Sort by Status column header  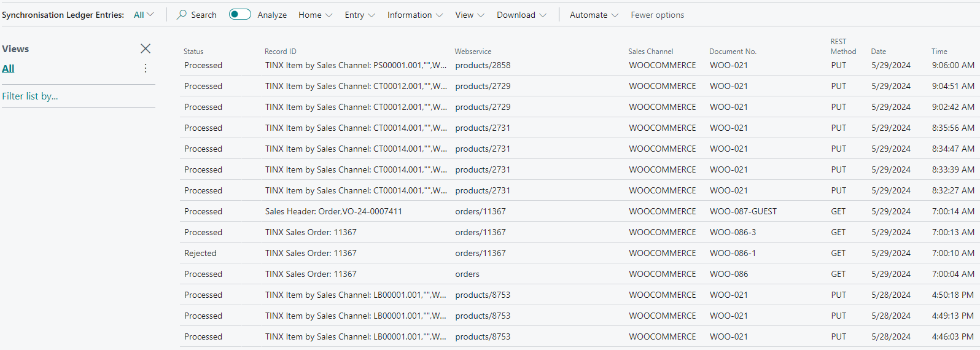click(193, 52)
